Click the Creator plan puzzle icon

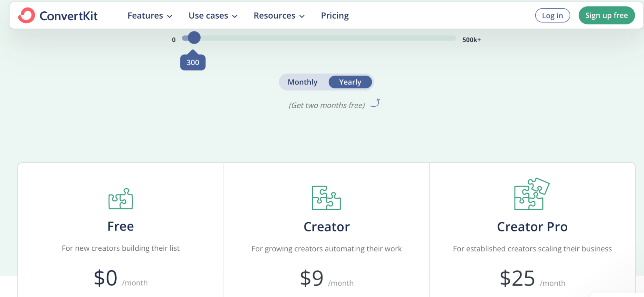coord(326,198)
